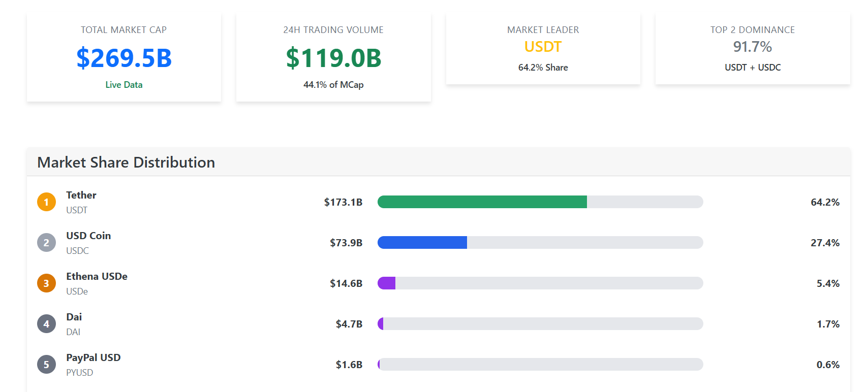
Task: Open the USD Coin name in the list
Action: point(88,236)
